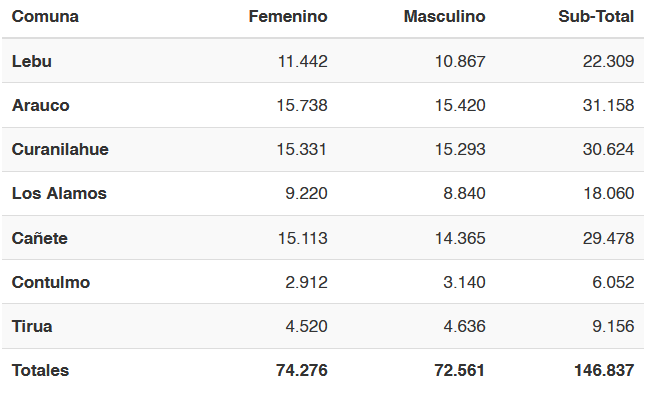
Task: Click the Sub-Total column header
Action: (x=596, y=17)
